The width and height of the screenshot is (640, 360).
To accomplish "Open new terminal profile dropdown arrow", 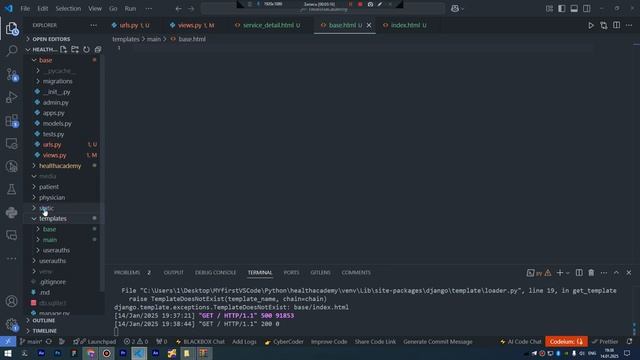I will (x=567, y=273).
